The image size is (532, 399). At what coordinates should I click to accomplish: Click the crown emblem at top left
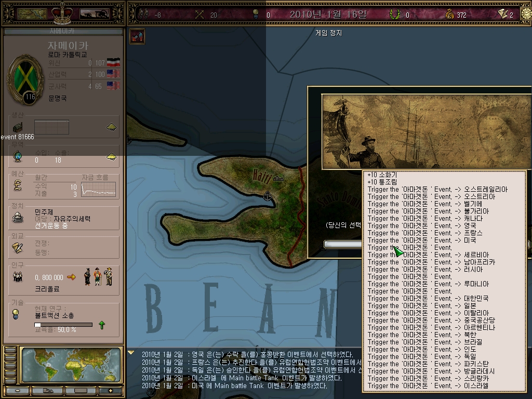[x=62, y=12]
